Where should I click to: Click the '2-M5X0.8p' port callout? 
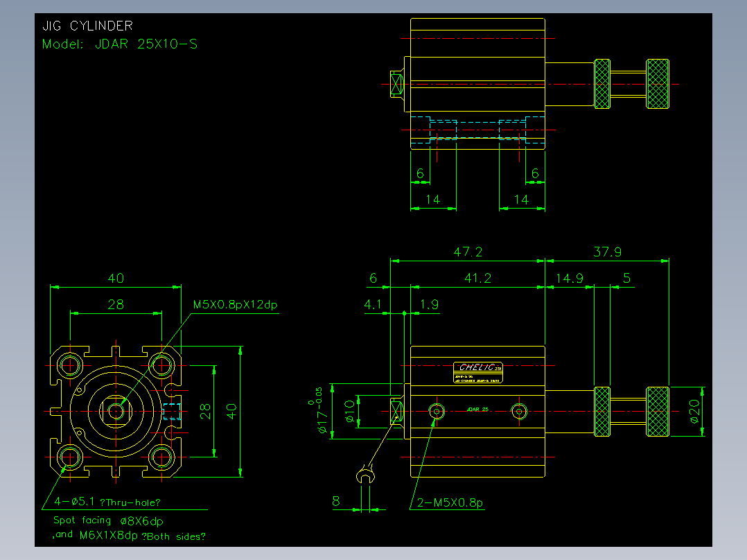pos(450,502)
